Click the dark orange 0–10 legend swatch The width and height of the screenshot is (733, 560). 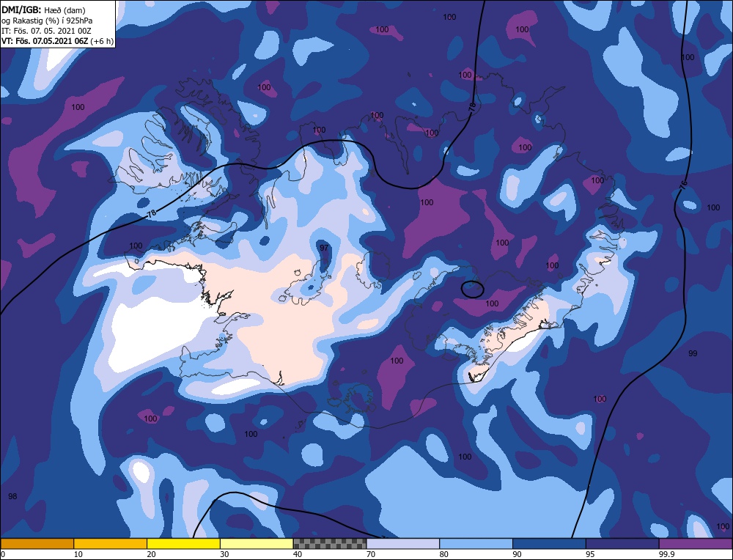pyautogui.click(x=37, y=543)
